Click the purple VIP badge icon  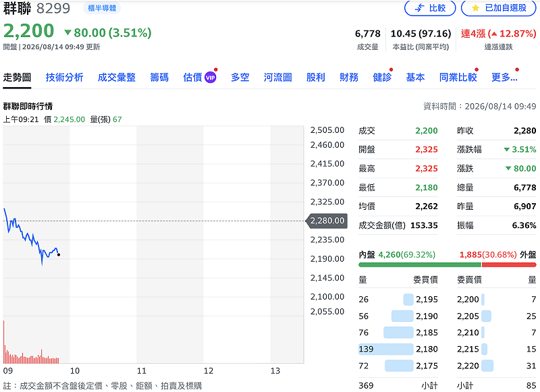[x=211, y=78]
